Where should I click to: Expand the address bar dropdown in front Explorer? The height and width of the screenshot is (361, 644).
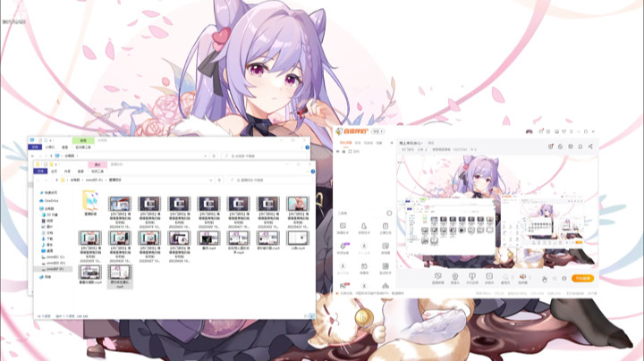211,180
